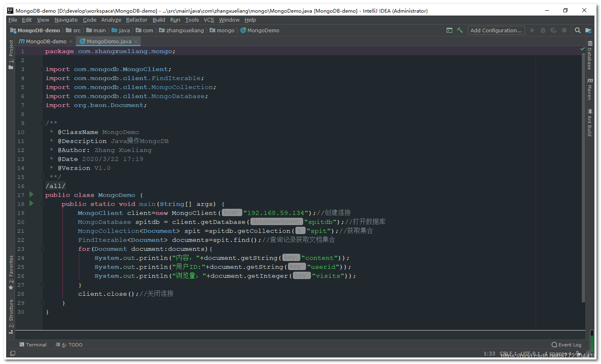Change file encoding from UTF-8
The image size is (601, 364).
click(x=528, y=353)
